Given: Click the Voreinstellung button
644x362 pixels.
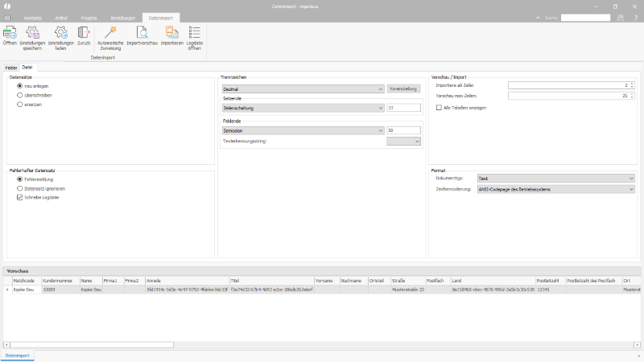Looking at the screenshot, I should [x=403, y=88].
